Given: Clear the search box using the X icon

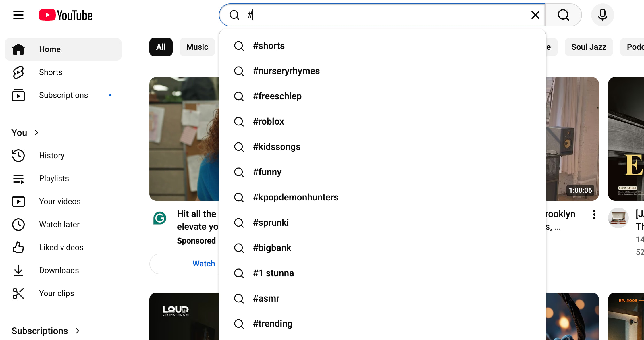Looking at the screenshot, I should 535,15.
